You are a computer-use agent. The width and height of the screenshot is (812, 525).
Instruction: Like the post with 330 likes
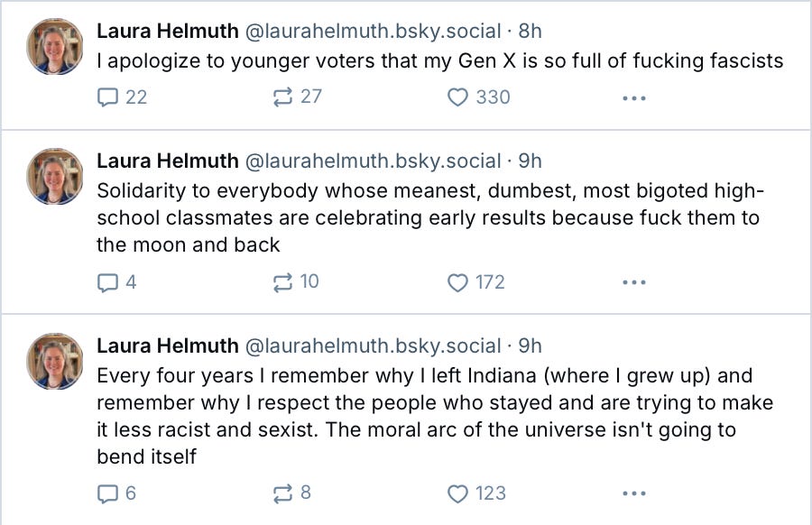click(458, 97)
